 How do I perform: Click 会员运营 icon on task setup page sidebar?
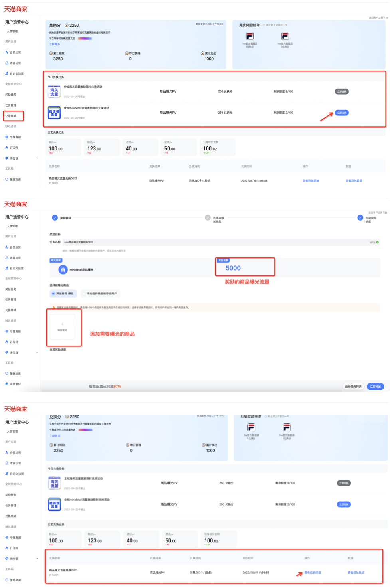point(7,247)
